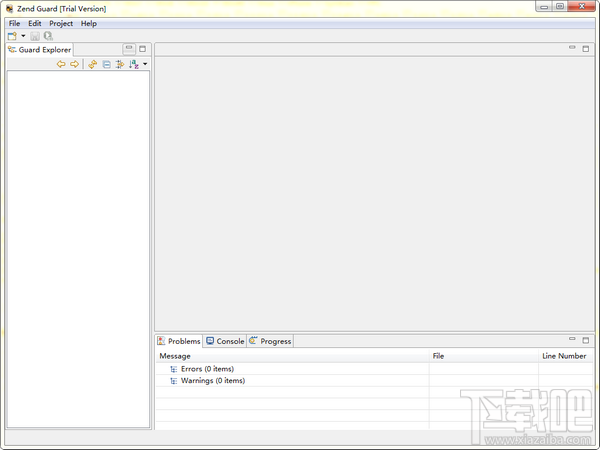This screenshot has height=450, width=600.
Task: Click the Save toolbar icon
Action: coord(35,36)
